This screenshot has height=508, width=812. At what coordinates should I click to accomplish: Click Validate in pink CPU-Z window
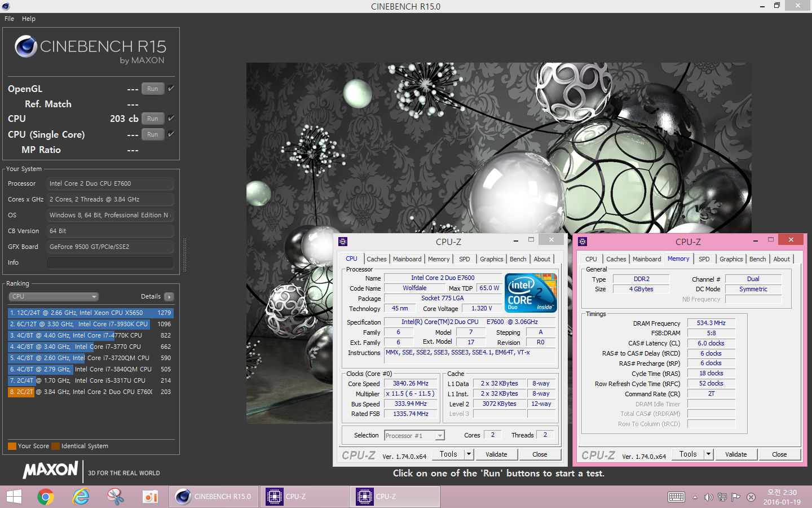coord(736,454)
